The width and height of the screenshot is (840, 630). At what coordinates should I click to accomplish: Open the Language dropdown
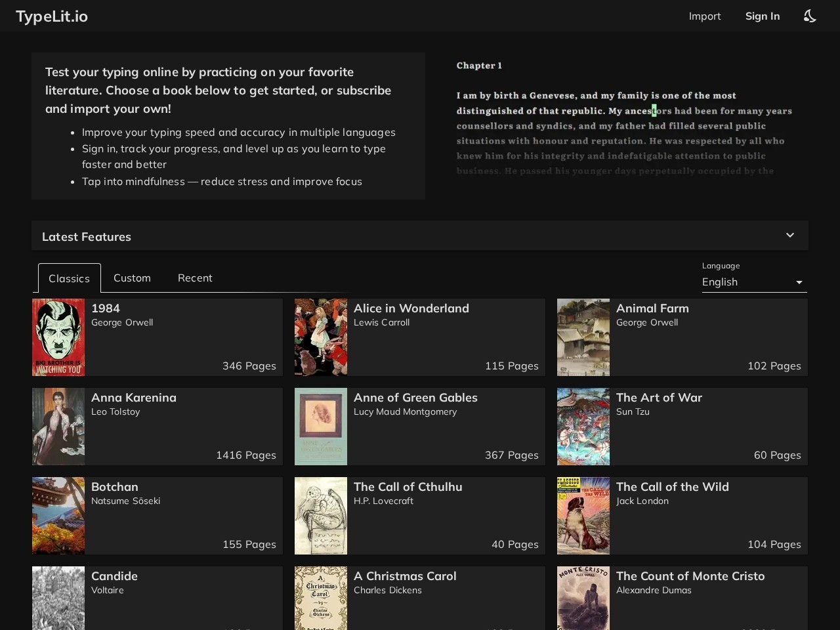tap(754, 282)
